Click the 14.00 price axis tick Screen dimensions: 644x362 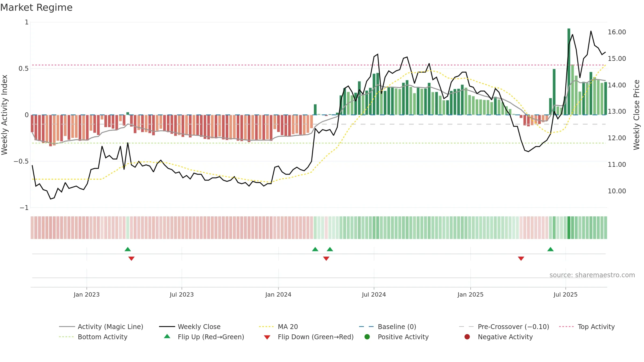(617, 85)
